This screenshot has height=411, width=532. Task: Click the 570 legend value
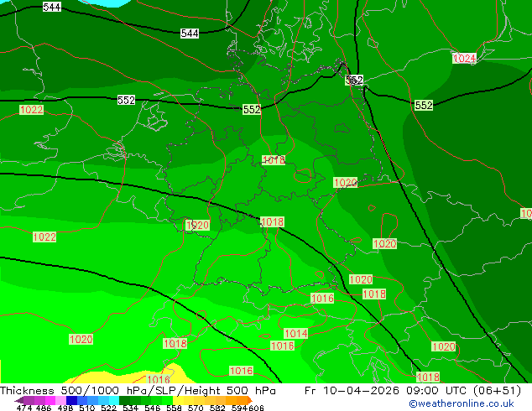(196, 408)
